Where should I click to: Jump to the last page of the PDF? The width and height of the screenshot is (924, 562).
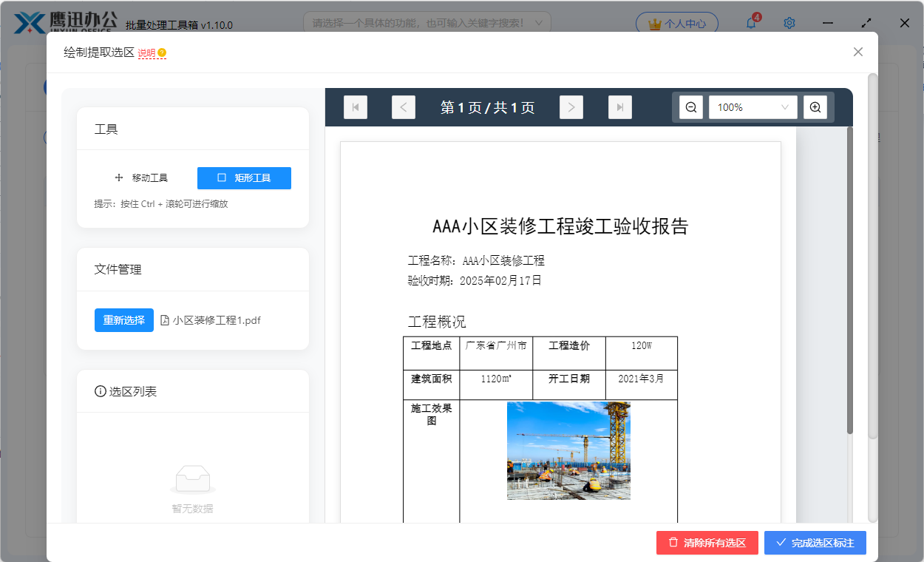tap(619, 106)
